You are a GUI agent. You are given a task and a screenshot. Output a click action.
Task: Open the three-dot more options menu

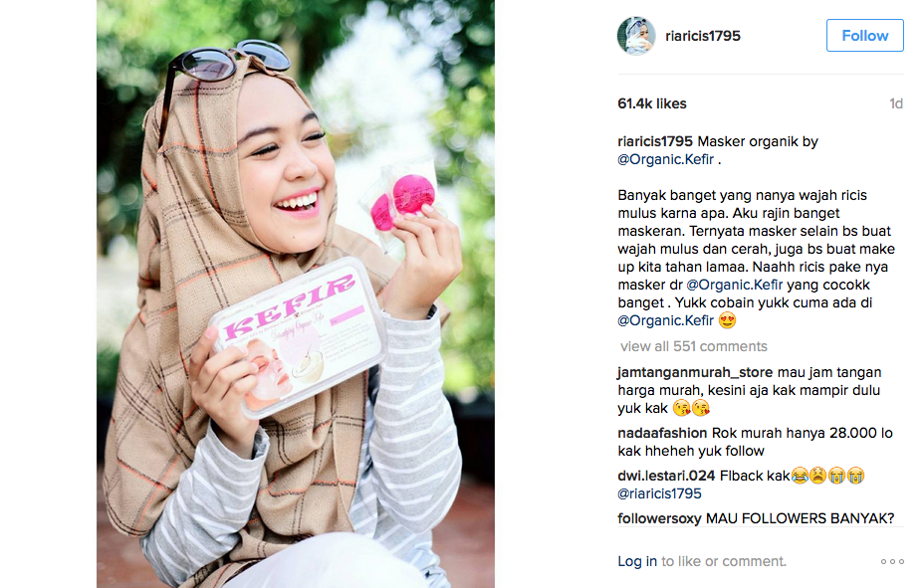pos(892,561)
